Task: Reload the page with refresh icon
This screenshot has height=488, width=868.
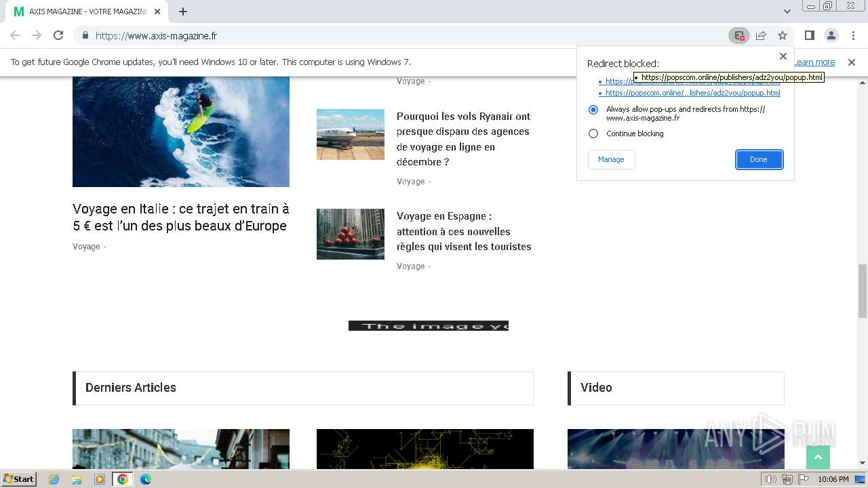Action: click(x=58, y=35)
